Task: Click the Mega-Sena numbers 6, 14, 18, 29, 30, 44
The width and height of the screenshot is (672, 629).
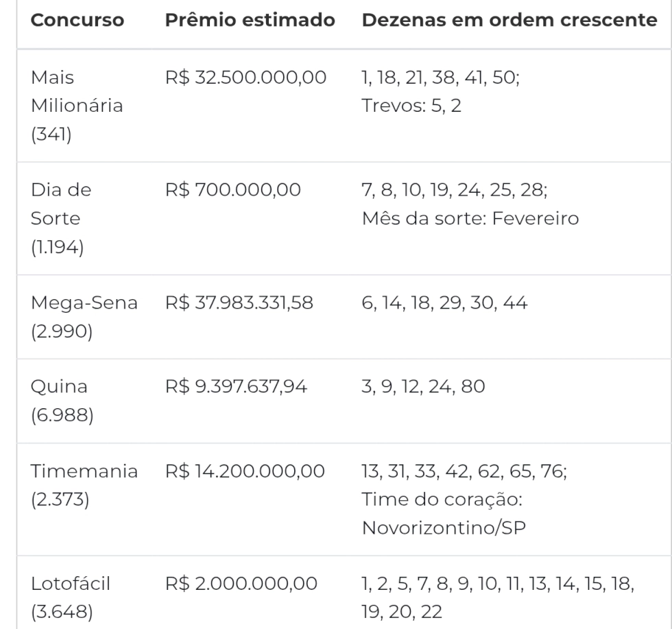Action: 444,302
